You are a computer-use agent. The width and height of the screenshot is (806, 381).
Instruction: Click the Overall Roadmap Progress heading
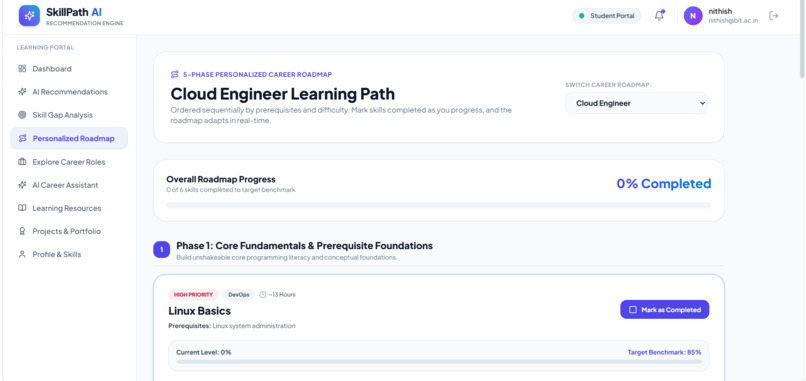pyautogui.click(x=221, y=179)
